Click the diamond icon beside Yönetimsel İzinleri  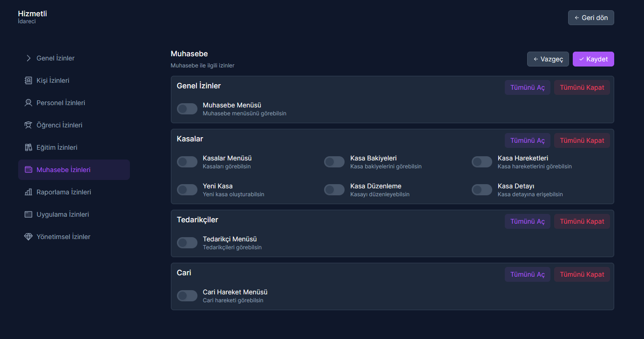[x=28, y=237]
